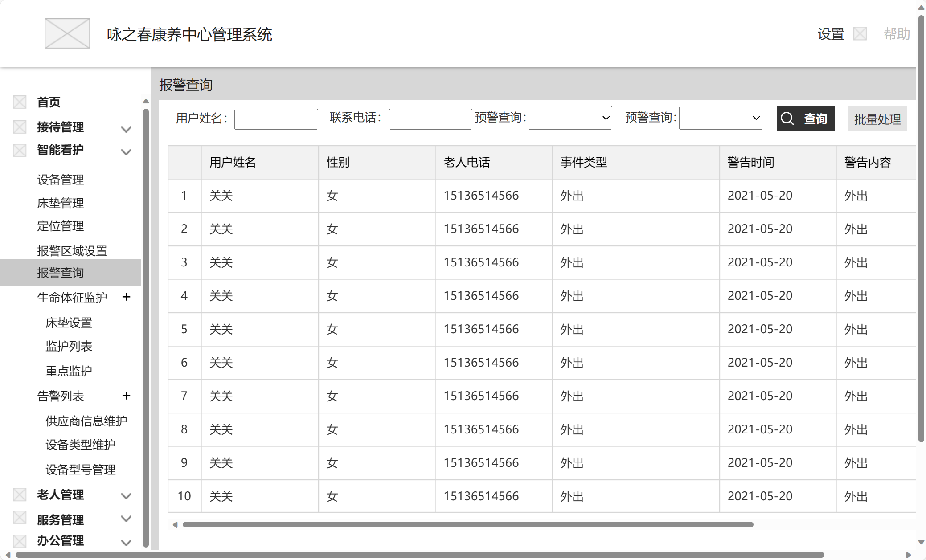Focus the 用户姓名 input field
This screenshot has width=926, height=560.
(x=276, y=119)
